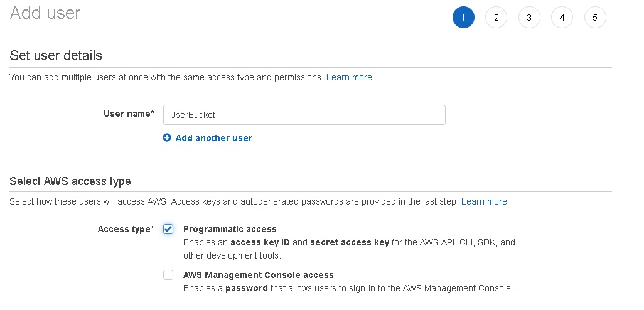
Task: Focus the User name input field
Action: click(304, 115)
